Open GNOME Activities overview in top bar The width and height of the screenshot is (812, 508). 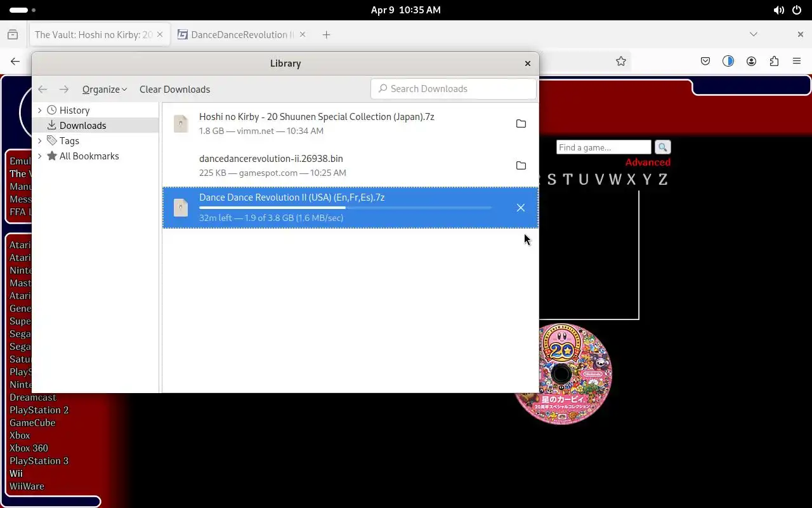tap(23, 10)
